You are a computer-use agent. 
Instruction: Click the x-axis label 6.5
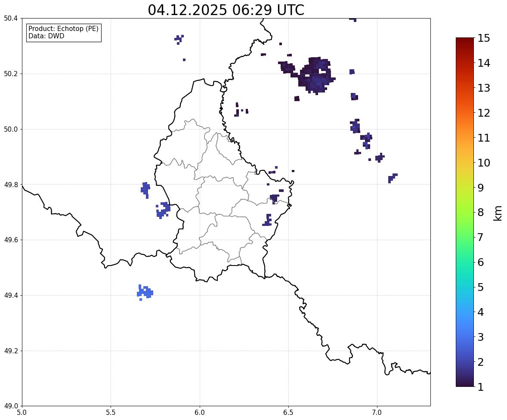[x=288, y=413]
